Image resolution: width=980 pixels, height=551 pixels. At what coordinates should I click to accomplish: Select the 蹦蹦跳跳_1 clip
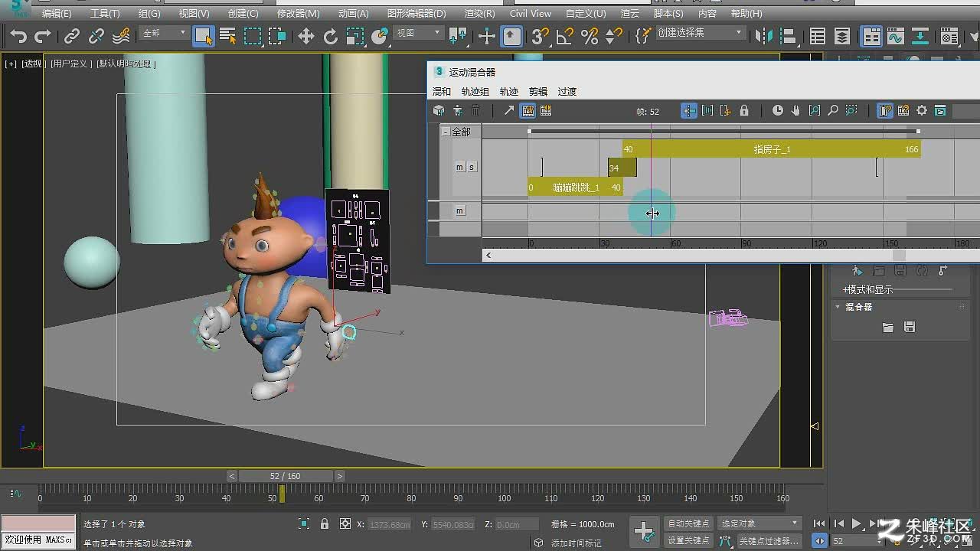coord(576,187)
